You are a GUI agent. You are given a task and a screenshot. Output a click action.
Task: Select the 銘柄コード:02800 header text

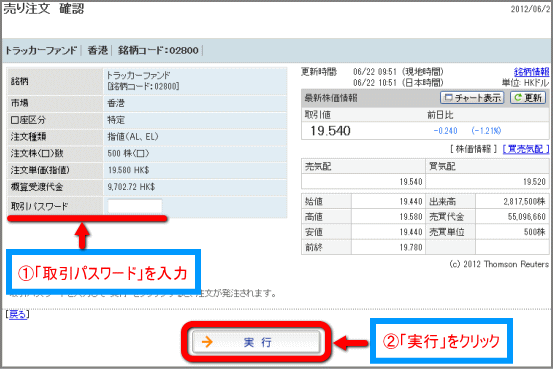(x=158, y=50)
